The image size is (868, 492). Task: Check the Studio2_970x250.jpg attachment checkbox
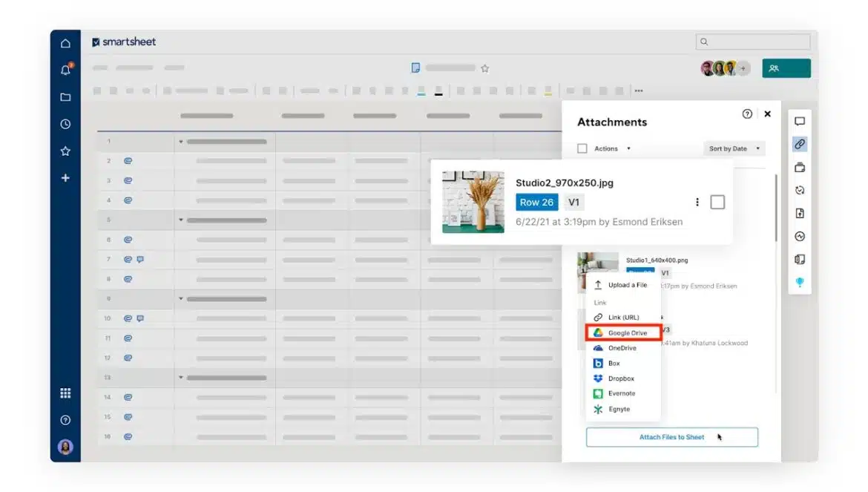[x=717, y=202]
